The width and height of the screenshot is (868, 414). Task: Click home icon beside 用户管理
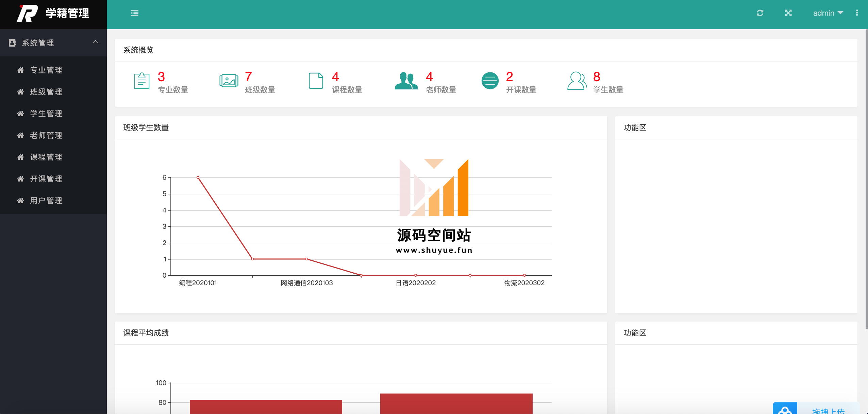[x=20, y=201]
